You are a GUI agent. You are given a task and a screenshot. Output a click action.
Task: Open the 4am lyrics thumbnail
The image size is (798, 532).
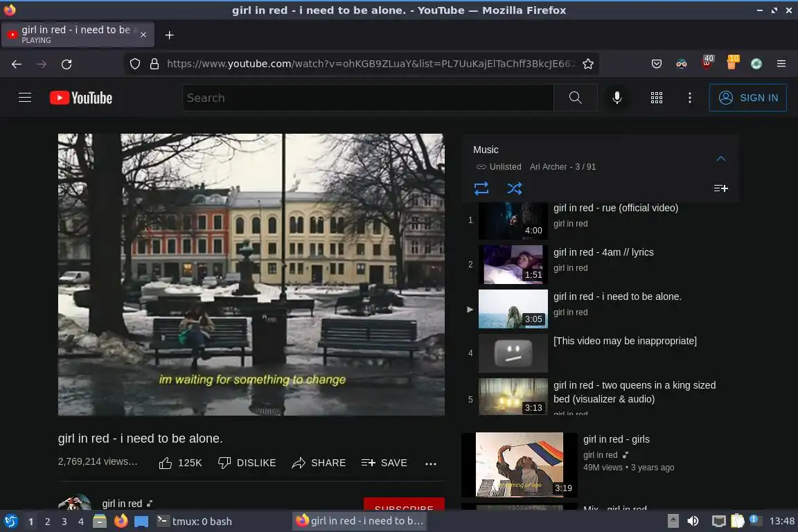click(x=513, y=265)
